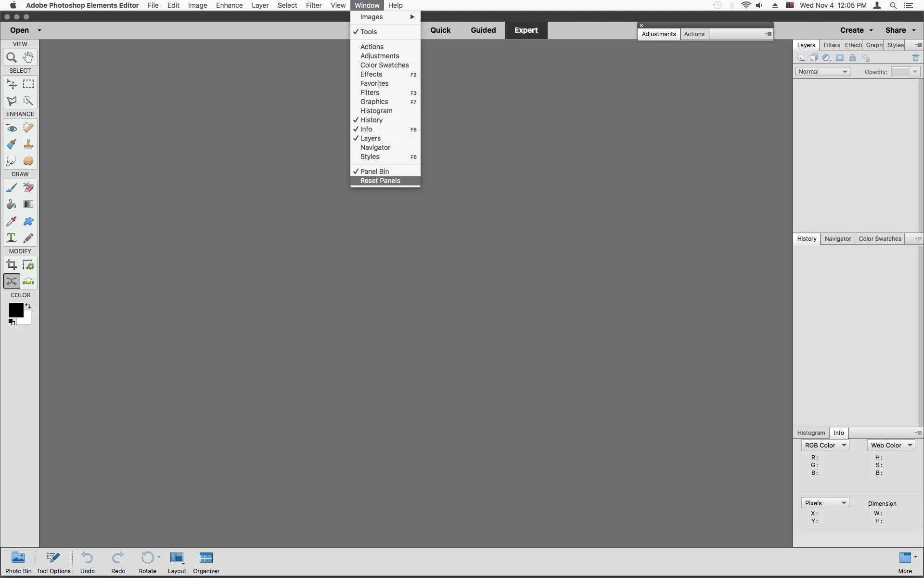This screenshot has width=924, height=578.
Task: Open the Pixels units dropdown
Action: tap(825, 503)
